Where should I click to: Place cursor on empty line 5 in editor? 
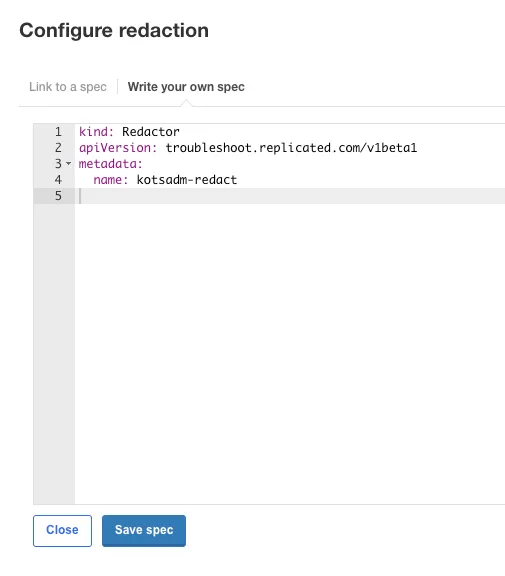[x=290, y=196]
